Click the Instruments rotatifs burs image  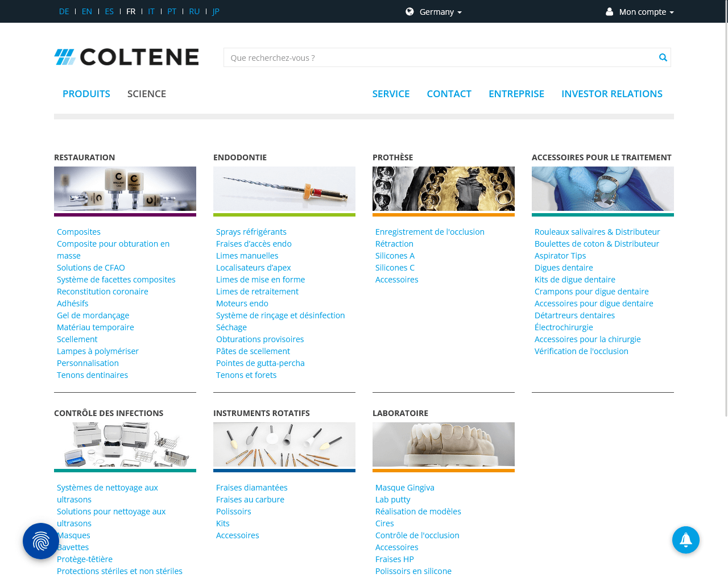click(284, 444)
